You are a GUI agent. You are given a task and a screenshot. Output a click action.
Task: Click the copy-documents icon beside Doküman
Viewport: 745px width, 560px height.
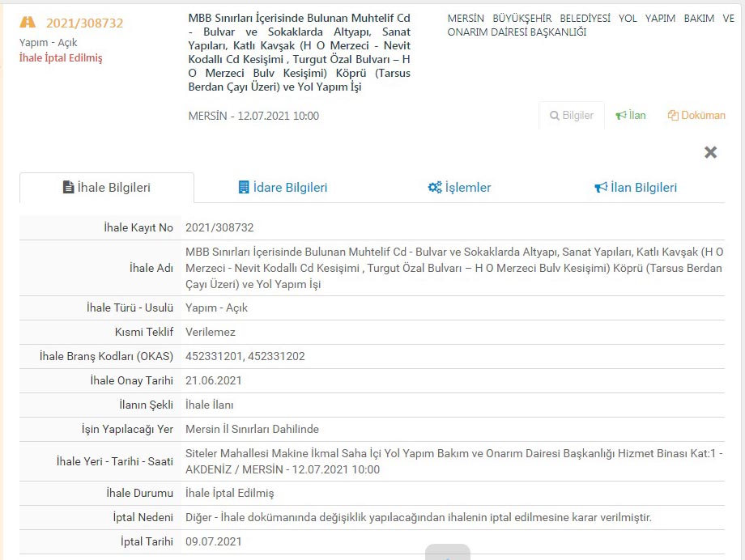[673, 116]
